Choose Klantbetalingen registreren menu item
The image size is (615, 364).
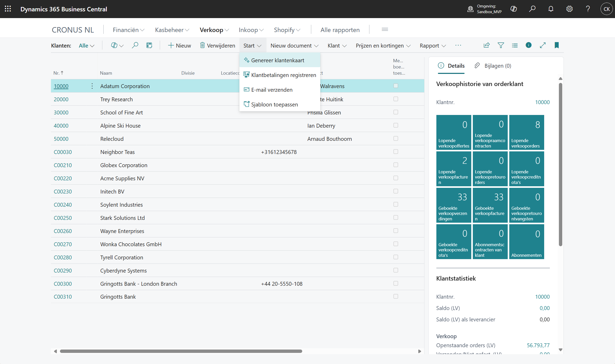[x=283, y=75]
